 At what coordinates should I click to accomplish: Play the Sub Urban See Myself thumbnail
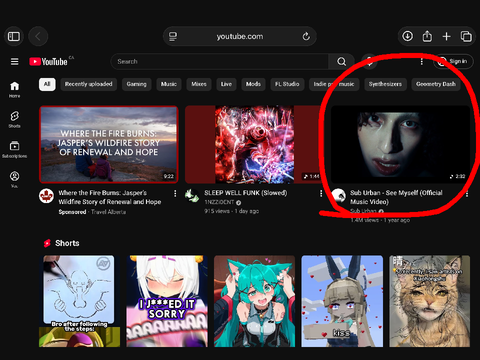click(400, 145)
